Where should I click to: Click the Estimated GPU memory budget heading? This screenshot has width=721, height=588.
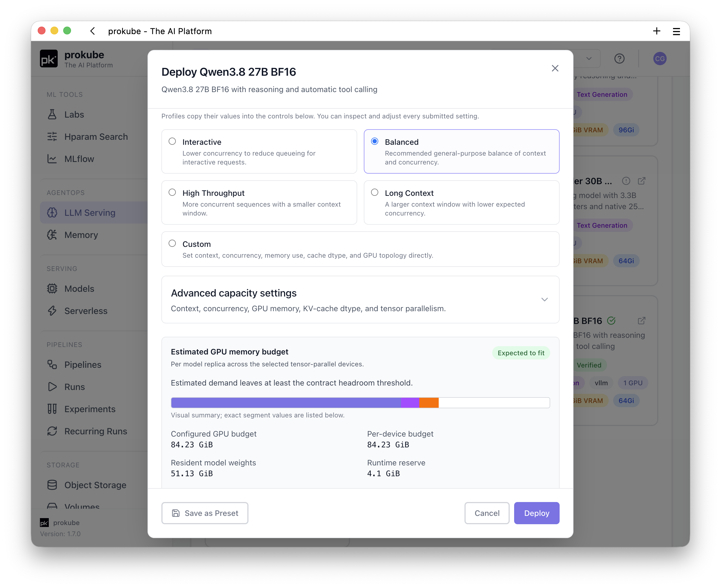[230, 352]
